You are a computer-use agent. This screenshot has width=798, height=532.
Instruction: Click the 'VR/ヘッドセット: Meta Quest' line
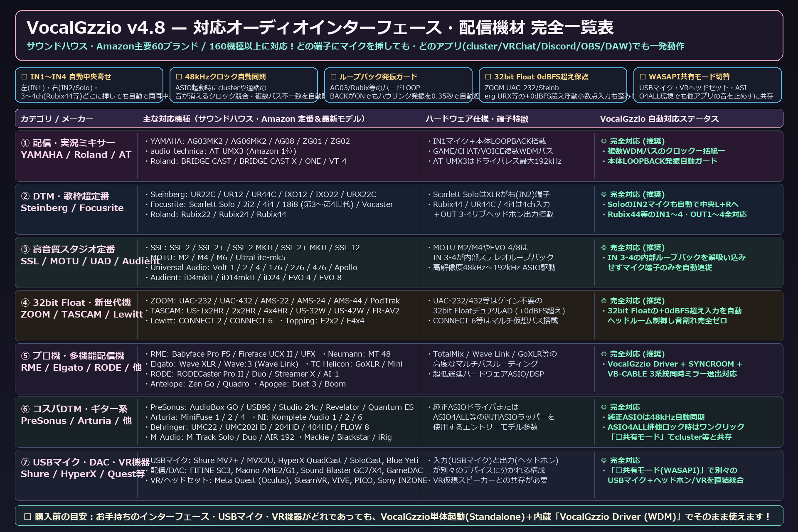click(x=286, y=480)
